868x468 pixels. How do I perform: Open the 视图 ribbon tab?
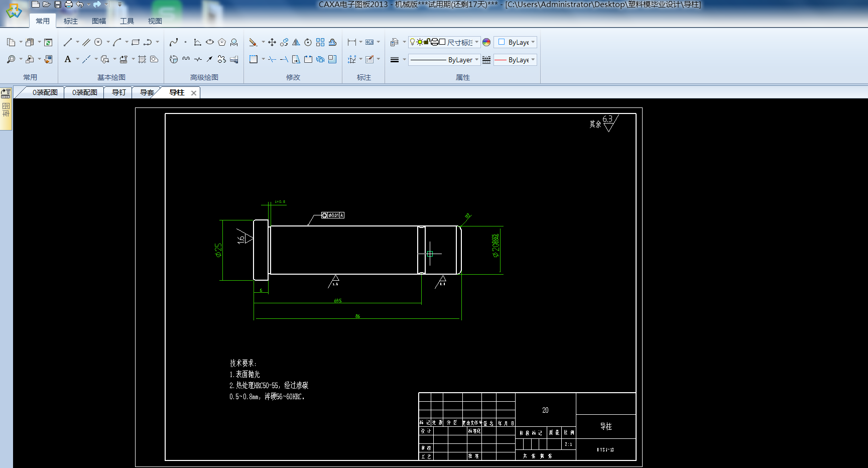tap(155, 21)
